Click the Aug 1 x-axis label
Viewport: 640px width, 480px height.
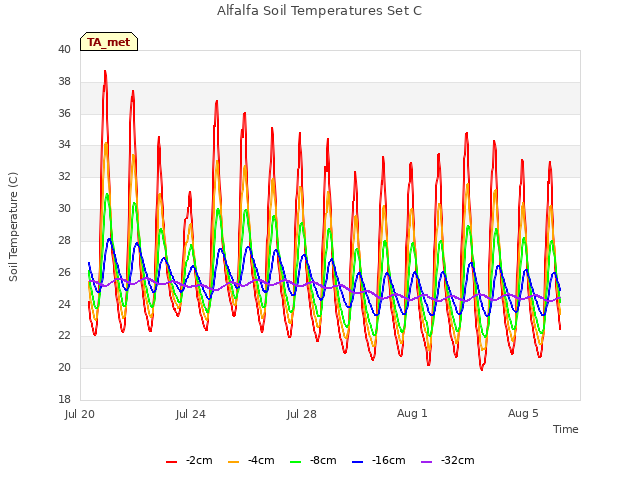click(x=412, y=413)
